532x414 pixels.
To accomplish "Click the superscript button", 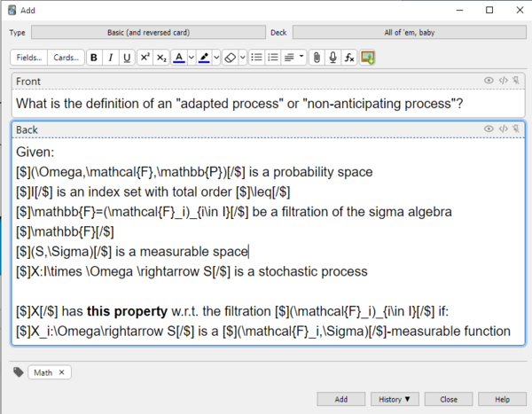I will click(145, 58).
